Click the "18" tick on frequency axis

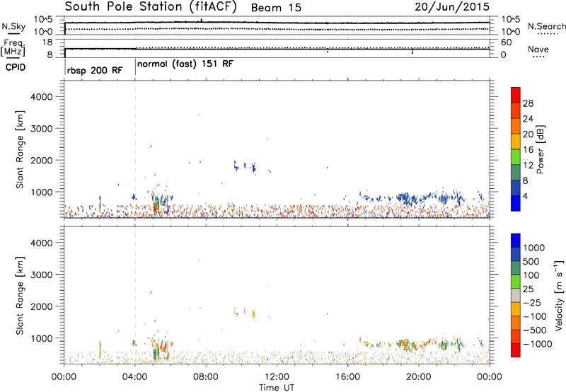(47, 42)
